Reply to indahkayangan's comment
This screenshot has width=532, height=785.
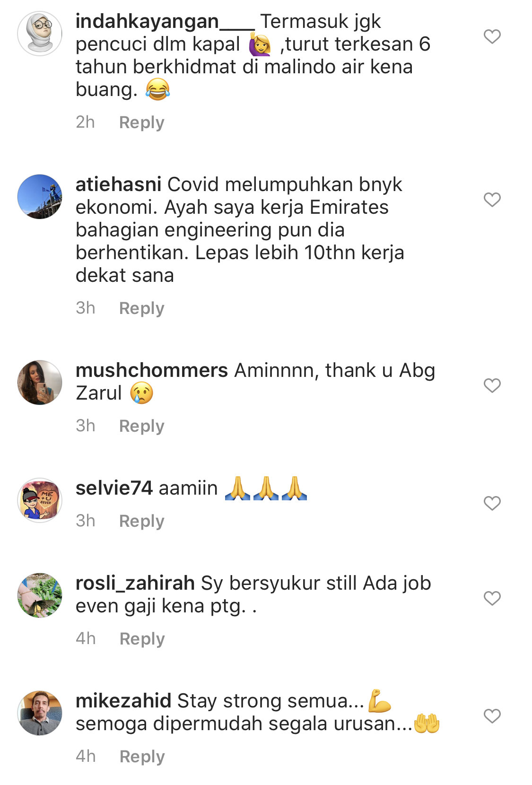pyautogui.click(x=141, y=122)
